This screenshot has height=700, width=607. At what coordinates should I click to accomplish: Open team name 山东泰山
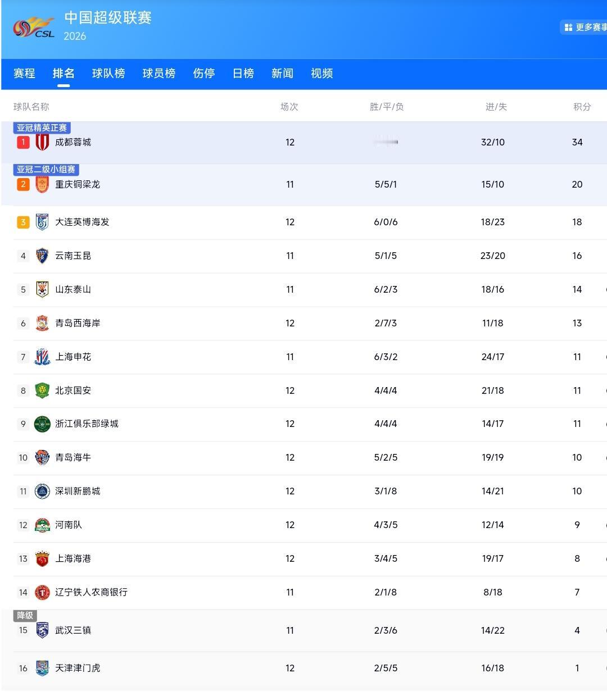(73, 289)
